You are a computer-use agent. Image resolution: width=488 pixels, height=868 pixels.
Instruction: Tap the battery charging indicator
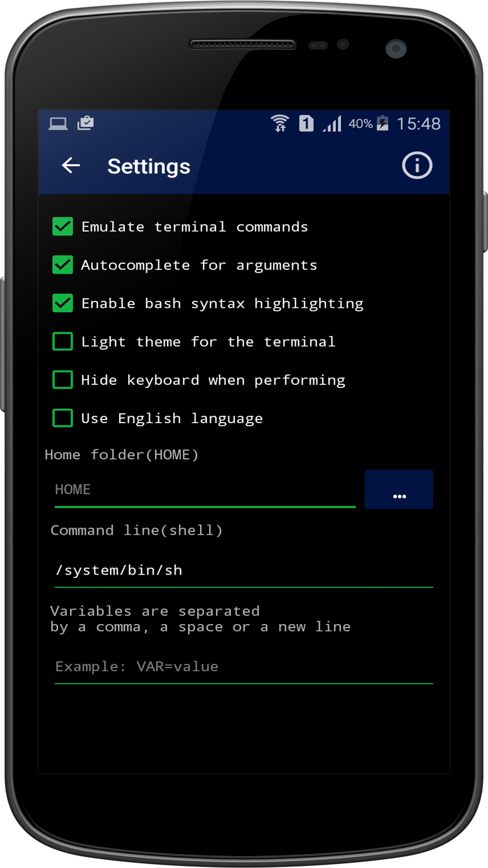[382, 123]
